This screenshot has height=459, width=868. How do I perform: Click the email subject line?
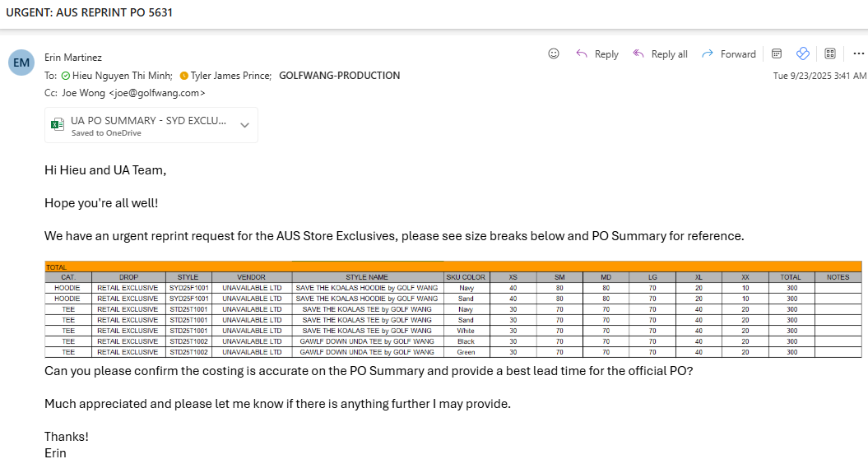pyautogui.click(x=89, y=13)
